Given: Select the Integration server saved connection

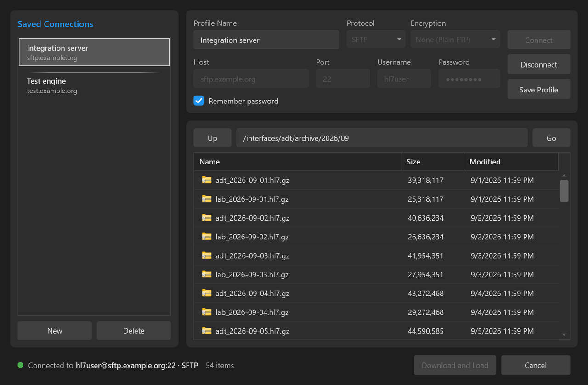Looking at the screenshot, I should (94, 52).
